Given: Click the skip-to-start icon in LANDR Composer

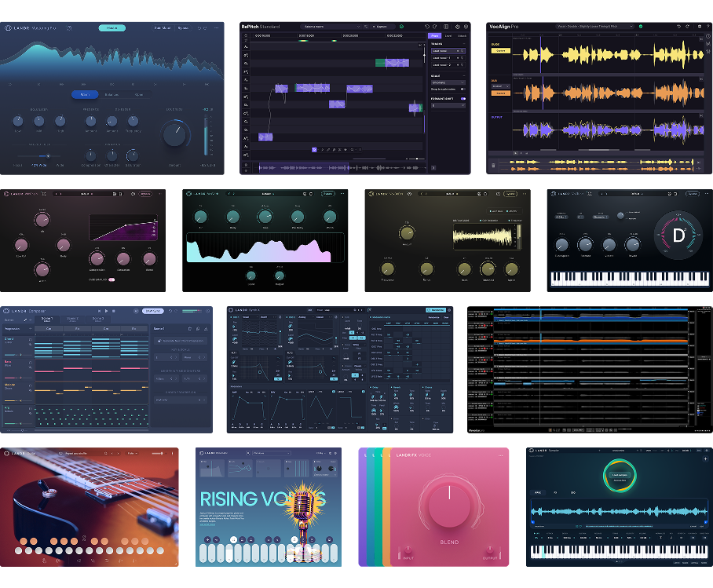Looking at the screenshot, I should (x=100, y=311).
